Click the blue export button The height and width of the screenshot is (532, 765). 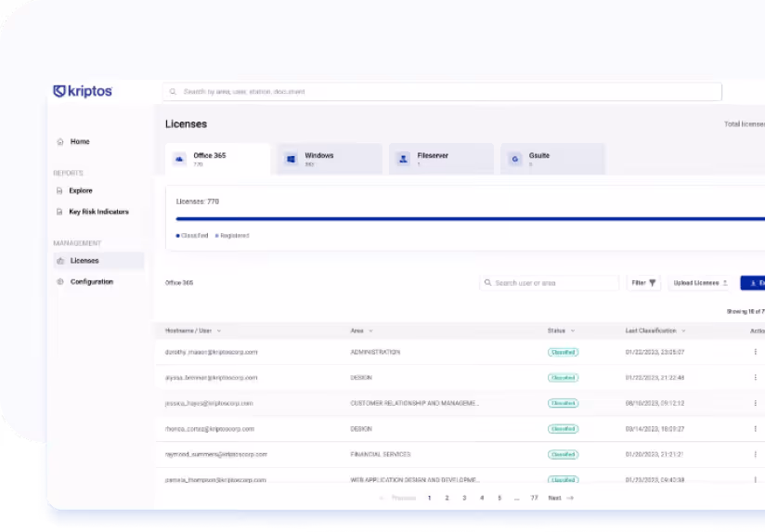point(753,283)
